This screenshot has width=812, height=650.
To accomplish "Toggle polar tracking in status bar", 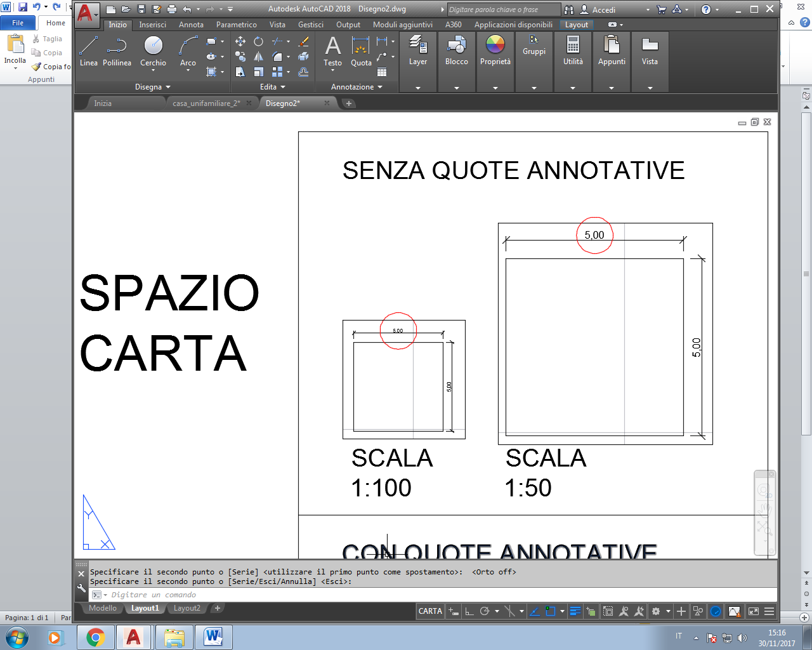I will (x=485, y=611).
